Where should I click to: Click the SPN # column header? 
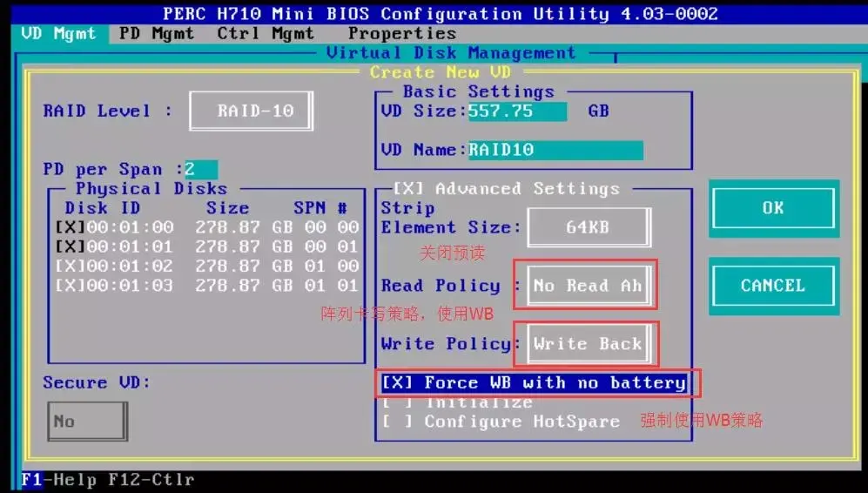[320, 207]
